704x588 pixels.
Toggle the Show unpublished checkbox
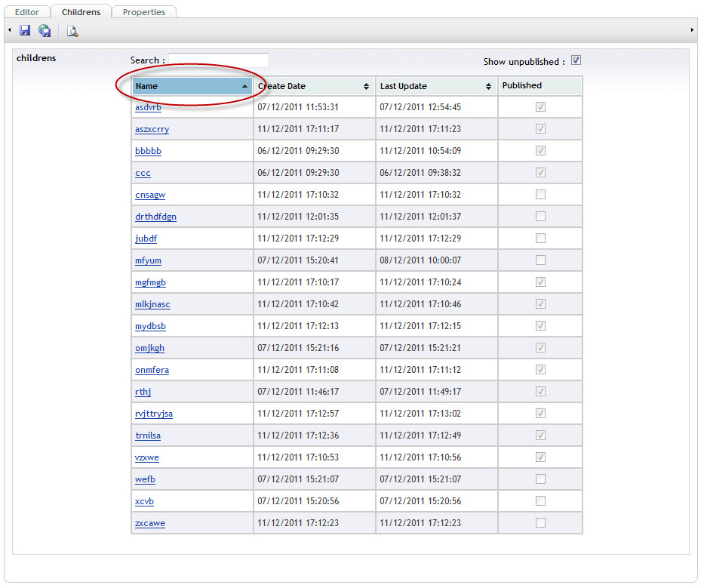coord(576,60)
